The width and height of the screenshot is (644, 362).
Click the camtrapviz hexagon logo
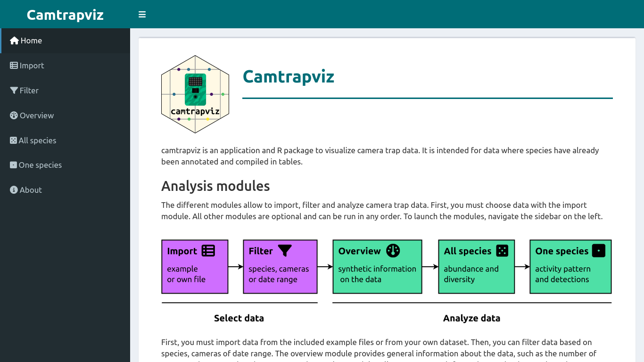point(195,94)
